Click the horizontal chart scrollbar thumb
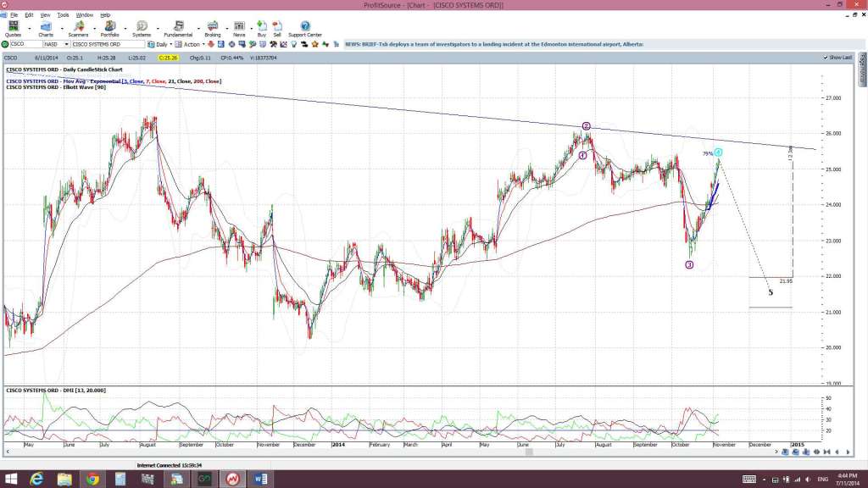 (529, 452)
